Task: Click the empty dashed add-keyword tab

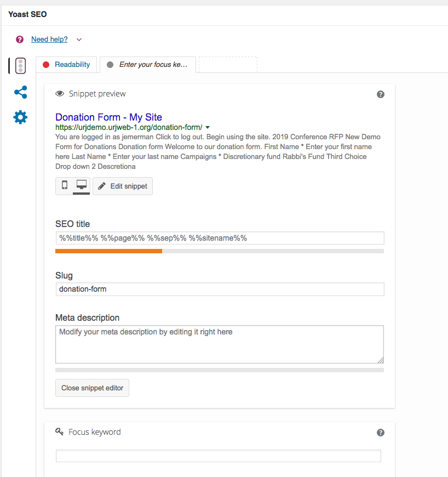Action: point(228,65)
